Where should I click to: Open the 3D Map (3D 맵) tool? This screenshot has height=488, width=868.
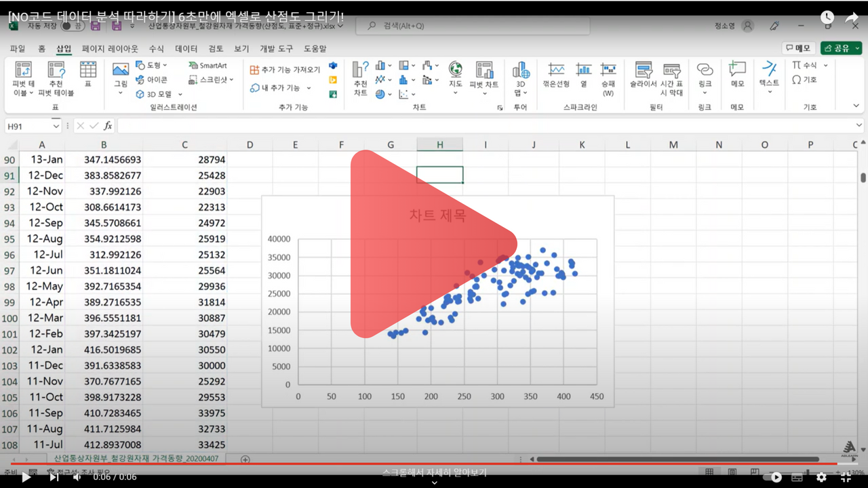[521, 79]
